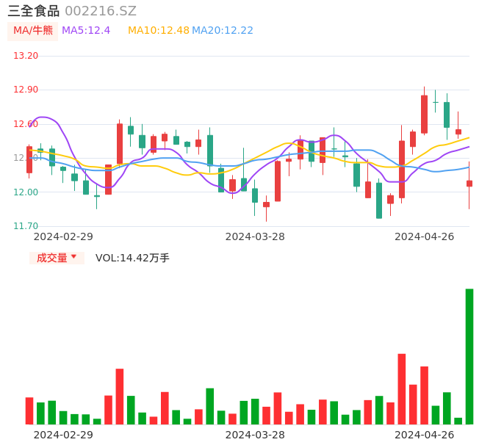
Task: Select the MA5:12.4 purple legend label
Action: [x=86, y=31]
